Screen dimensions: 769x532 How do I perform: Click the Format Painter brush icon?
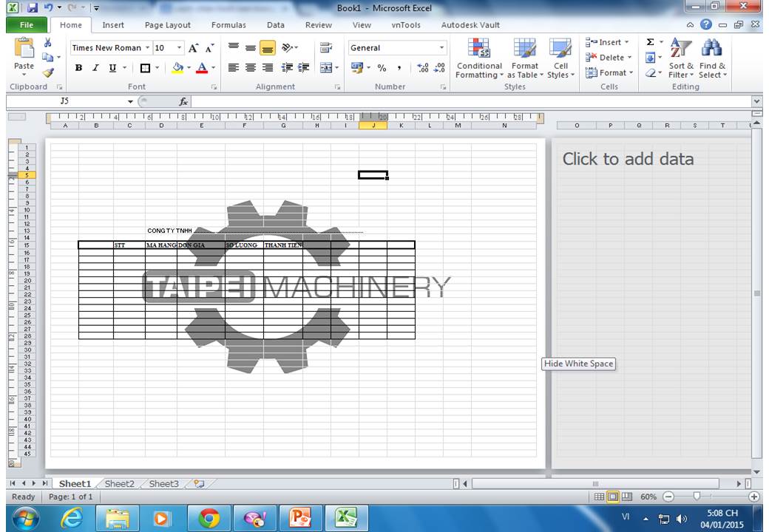tap(48, 72)
